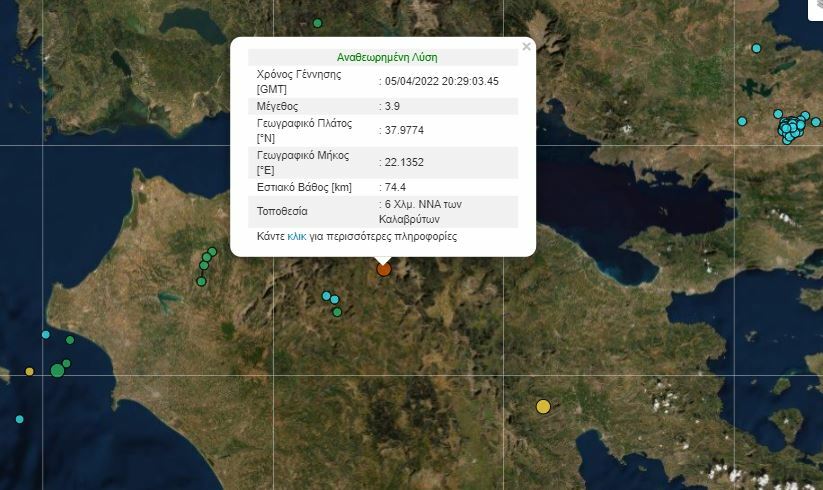
Task: Select the topmost green marker in the chain
Action: pos(212,251)
